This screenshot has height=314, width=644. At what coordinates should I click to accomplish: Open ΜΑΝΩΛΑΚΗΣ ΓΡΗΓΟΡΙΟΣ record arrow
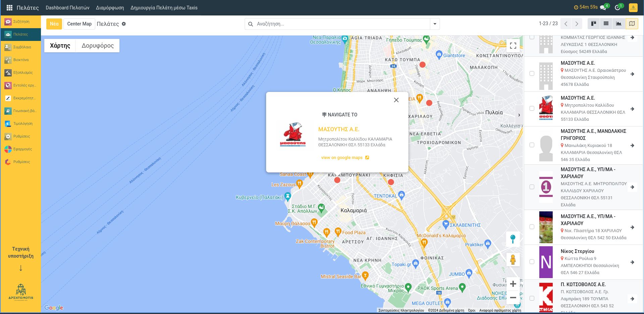pos(632,146)
